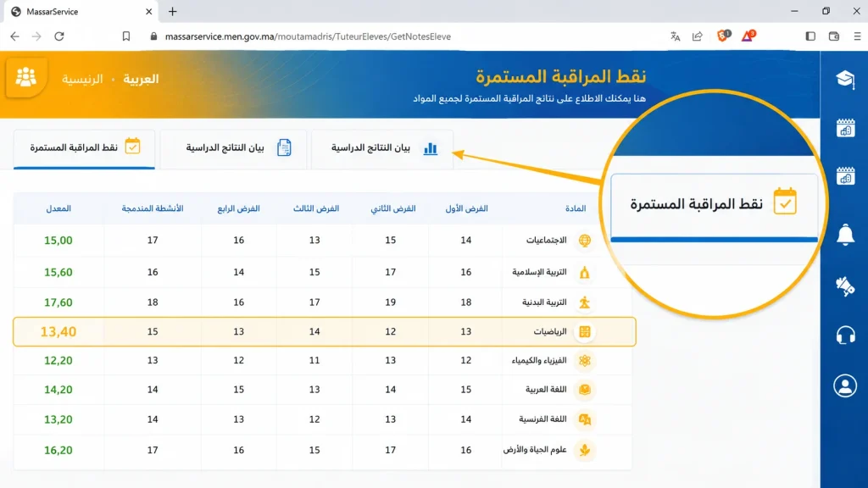Image resolution: width=868 pixels, height=488 pixels.
Task: Go to الرئيسية breadcrumb link
Action: 82,79
